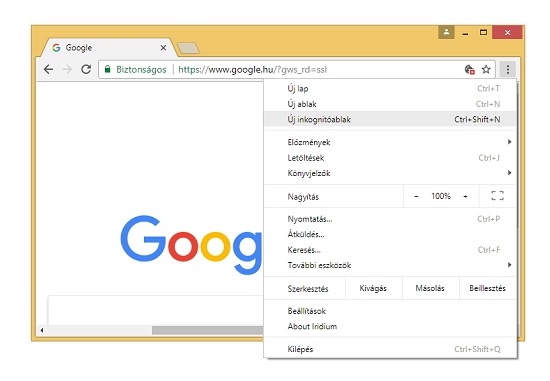Maximize the browser window
This screenshot has width=550, height=381.
483,32
